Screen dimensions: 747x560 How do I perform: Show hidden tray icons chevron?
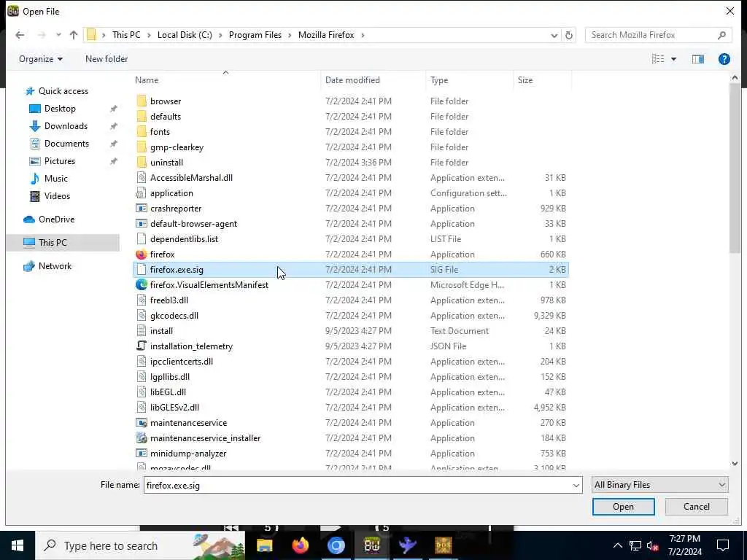pos(617,545)
